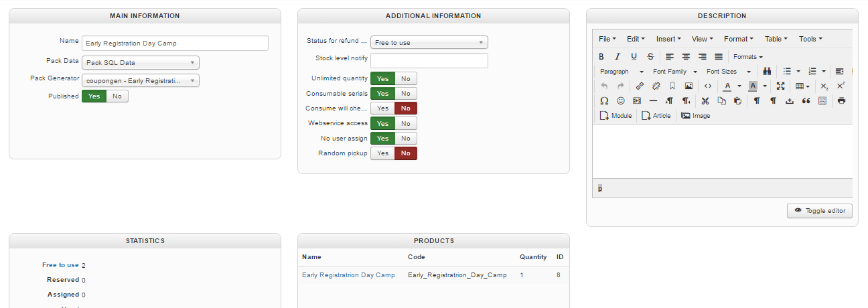
Task: Click the blockquote icon
Action: point(806,101)
